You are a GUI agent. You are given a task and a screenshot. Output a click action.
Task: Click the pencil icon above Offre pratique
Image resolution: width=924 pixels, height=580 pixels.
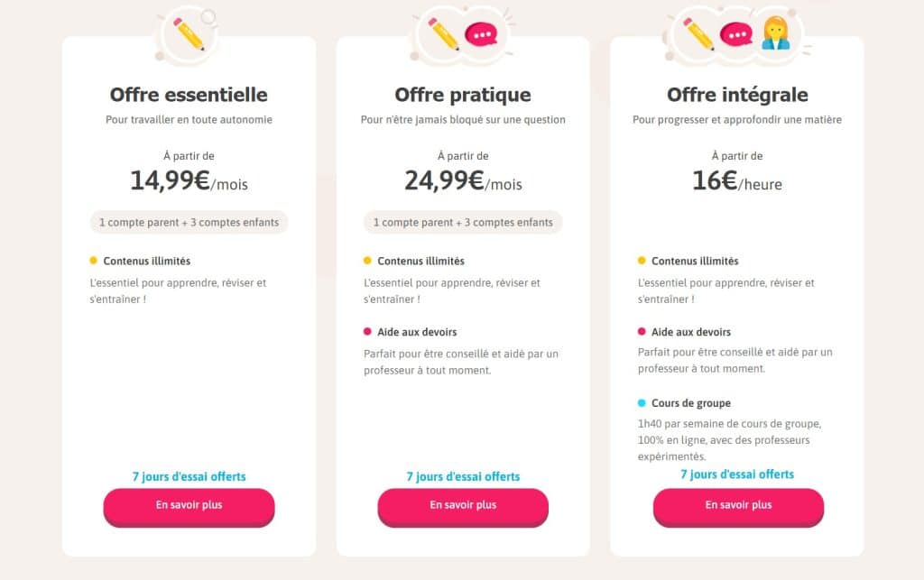[x=444, y=34]
